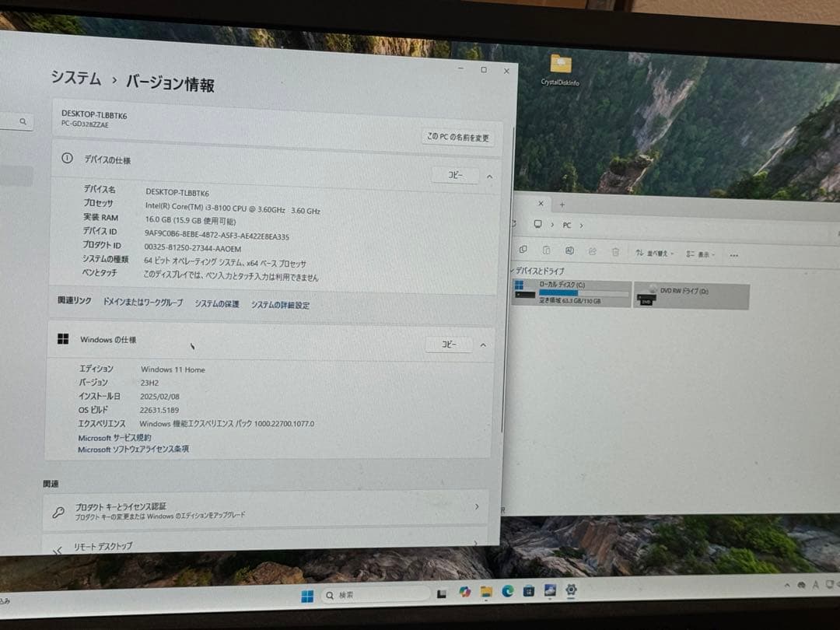Select the Copy icon in Explorer toolbar
This screenshot has height=630, width=840.
524,248
